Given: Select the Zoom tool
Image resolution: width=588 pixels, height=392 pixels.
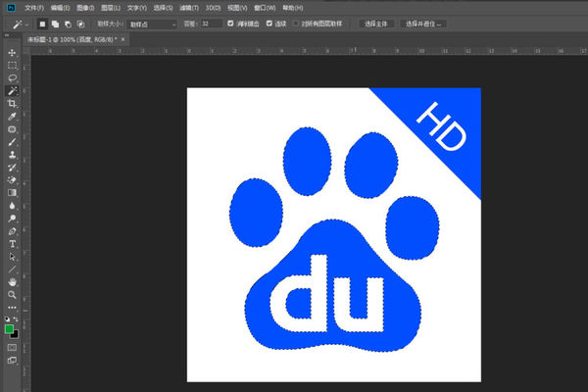Looking at the screenshot, I should 12,295.
